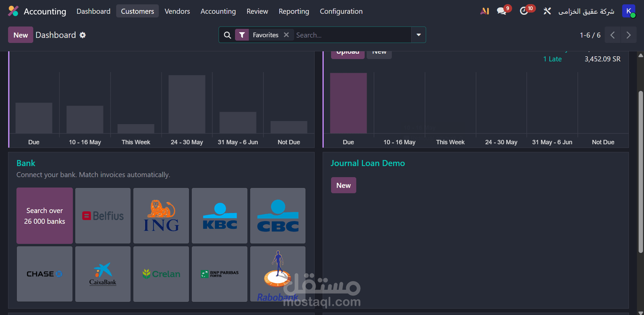The height and width of the screenshot is (315, 644).
Task: Click the Favorites filter label
Action: [266, 35]
